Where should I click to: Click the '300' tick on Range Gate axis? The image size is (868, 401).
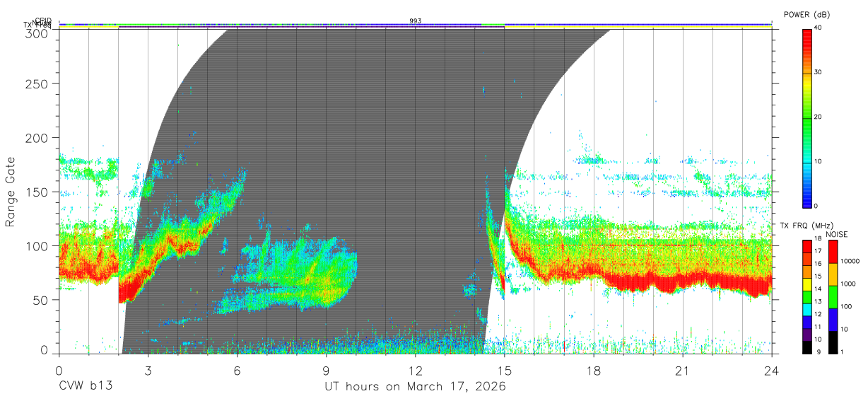(37, 33)
